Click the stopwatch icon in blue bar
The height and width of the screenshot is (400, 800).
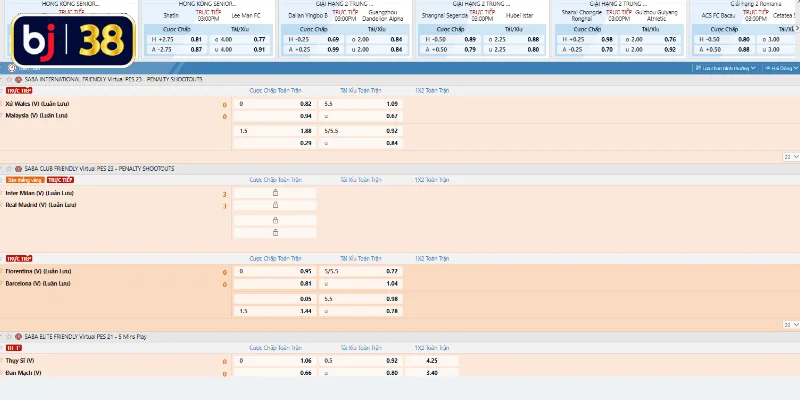pyautogui.click(x=12, y=68)
